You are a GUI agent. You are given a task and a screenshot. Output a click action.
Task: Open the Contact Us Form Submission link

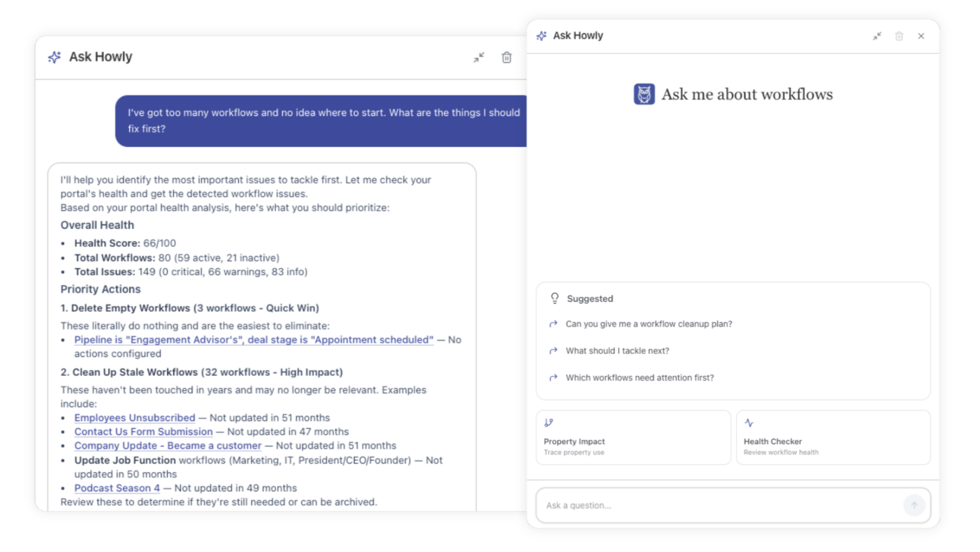point(144,431)
